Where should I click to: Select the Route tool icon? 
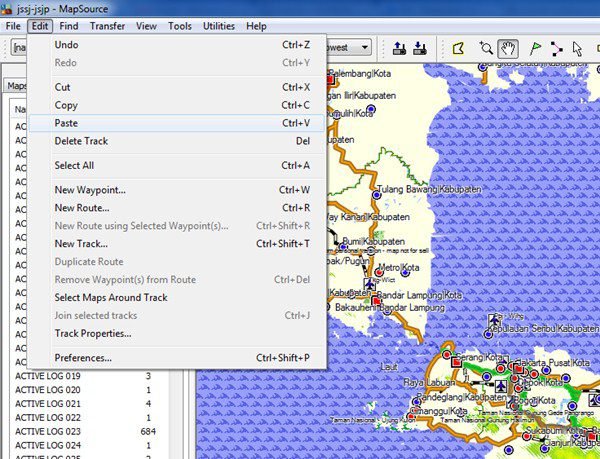coord(556,47)
